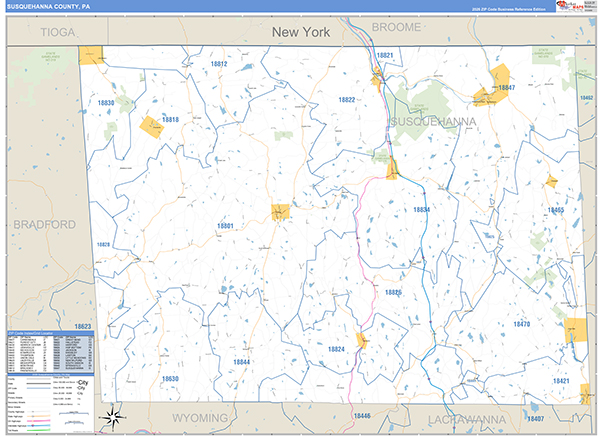Viewport: 600px width, 436px height.
Task: Click the green road line sample in legend
Action: 39,430
